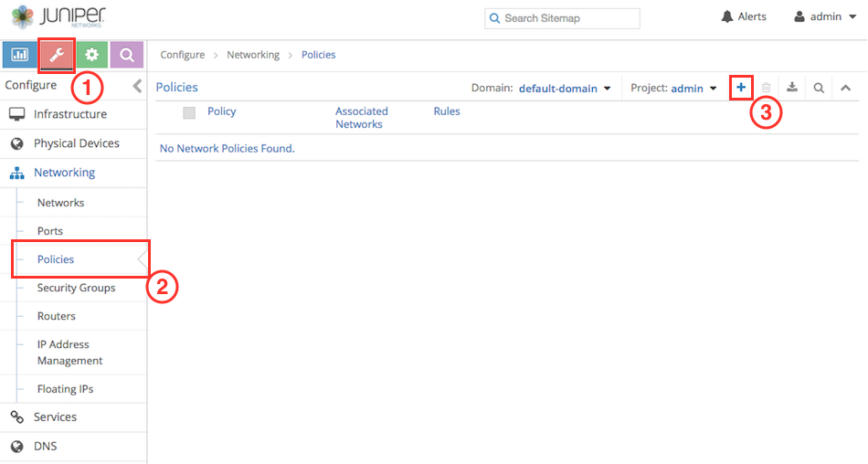Viewport: 868px width, 464px height.
Task: Click the Policies panel title
Action: point(176,88)
